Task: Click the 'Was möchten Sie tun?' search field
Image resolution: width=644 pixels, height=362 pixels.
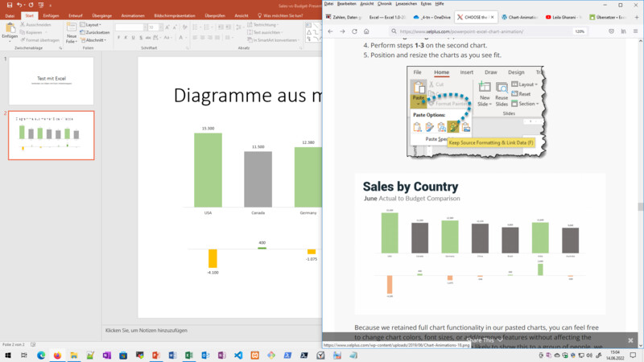Action: pos(280,15)
